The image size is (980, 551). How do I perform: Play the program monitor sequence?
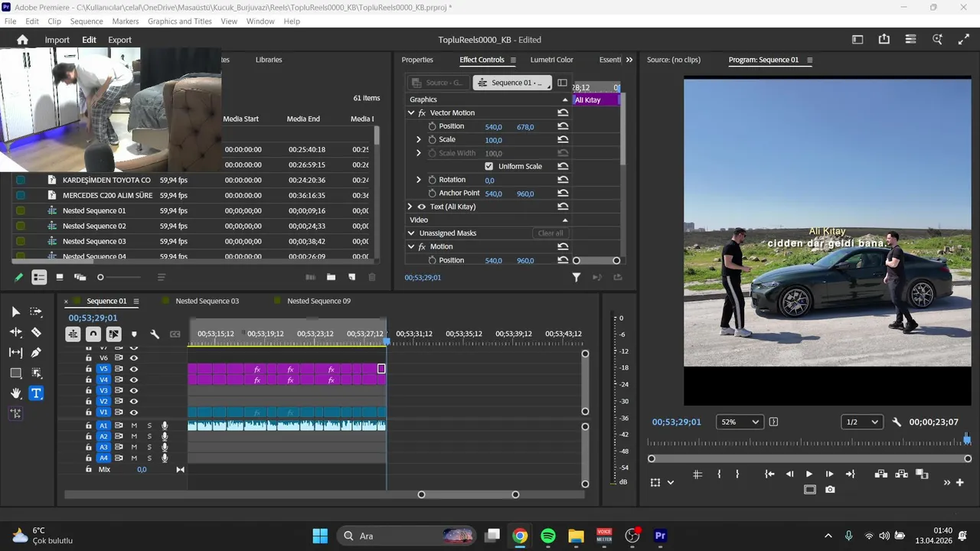(x=808, y=474)
